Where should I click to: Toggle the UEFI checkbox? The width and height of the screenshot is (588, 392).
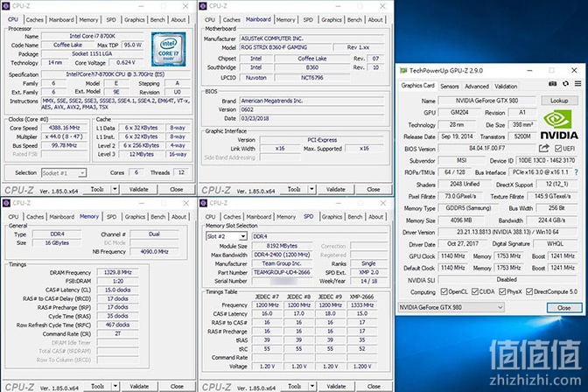[x=557, y=149]
